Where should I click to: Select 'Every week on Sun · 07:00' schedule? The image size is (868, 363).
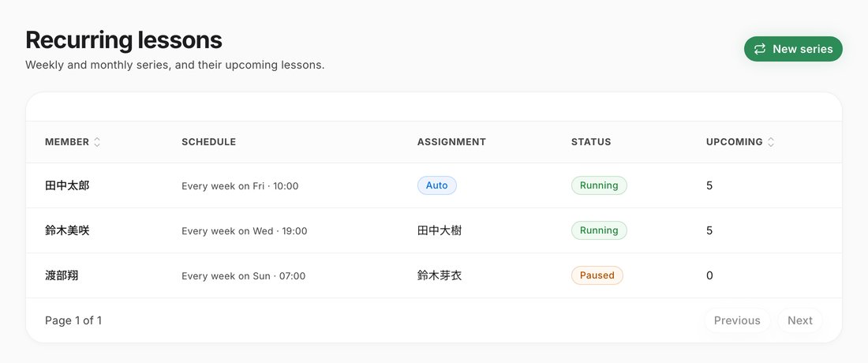(x=243, y=275)
